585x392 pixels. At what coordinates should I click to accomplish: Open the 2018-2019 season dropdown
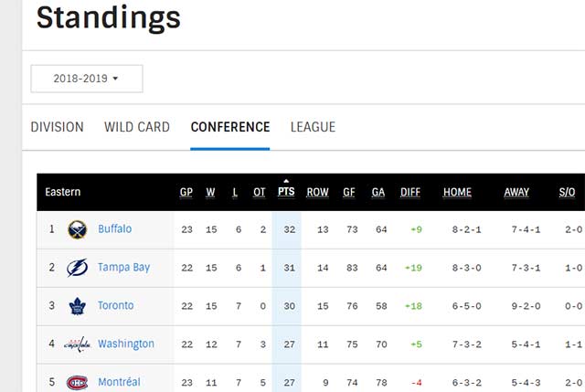87,79
